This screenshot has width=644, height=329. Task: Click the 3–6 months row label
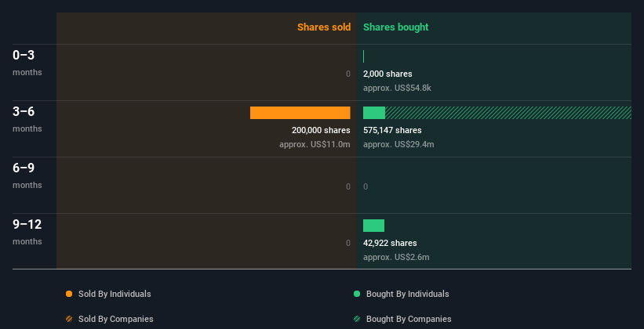27,119
